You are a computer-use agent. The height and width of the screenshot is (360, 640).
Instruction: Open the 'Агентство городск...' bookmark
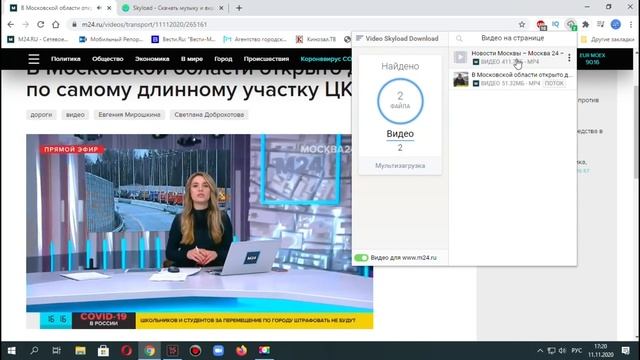[255, 39]
